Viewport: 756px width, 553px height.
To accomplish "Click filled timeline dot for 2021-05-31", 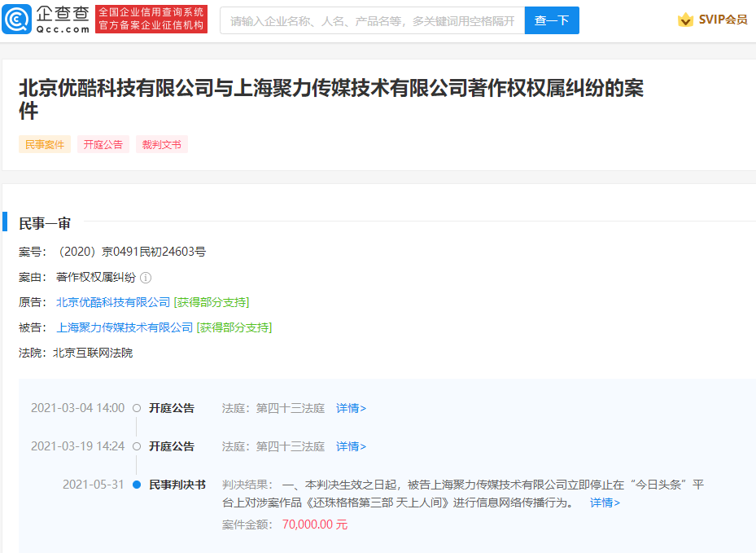I will [137, 485].
